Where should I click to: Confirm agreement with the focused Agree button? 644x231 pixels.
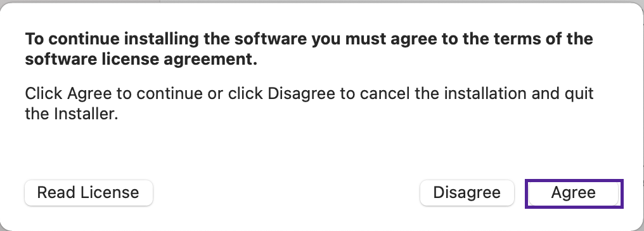(574, 193)
